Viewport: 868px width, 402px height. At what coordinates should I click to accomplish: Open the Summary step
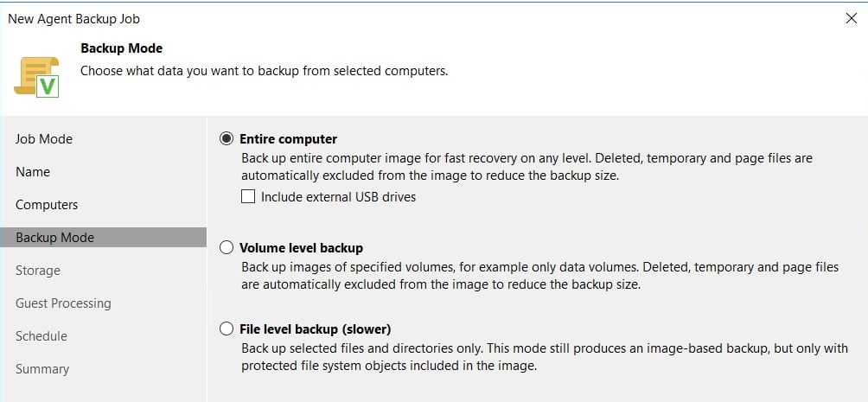point(42,369)
